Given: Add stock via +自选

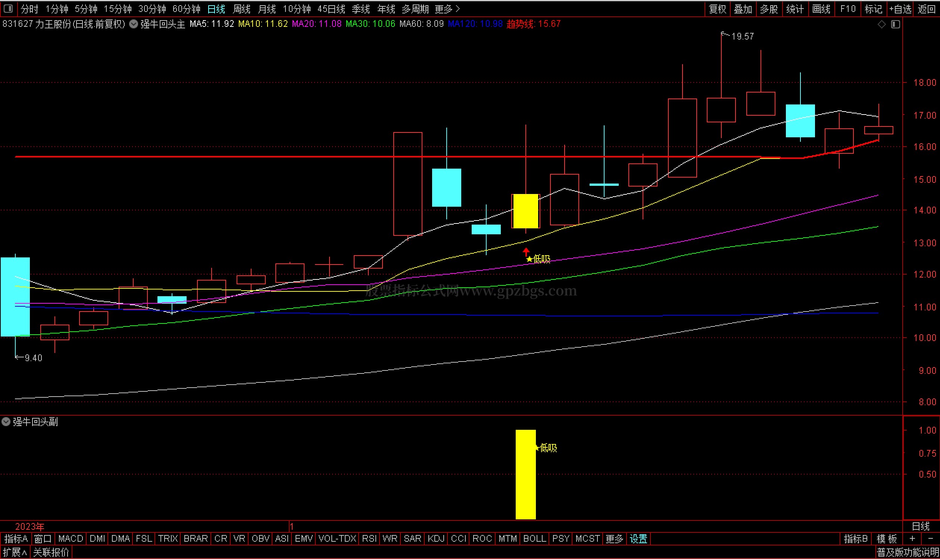Looking at the screenshot, I should click(900, 9).
